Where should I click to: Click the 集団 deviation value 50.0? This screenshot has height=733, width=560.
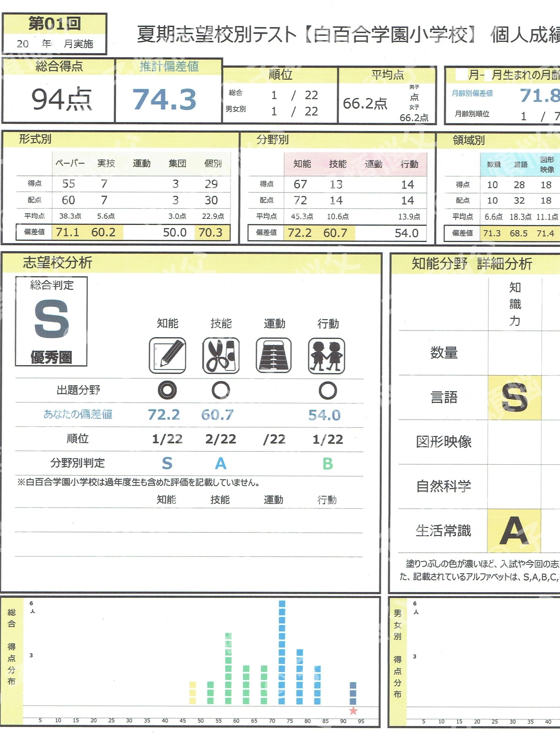[x=175, y=232]
